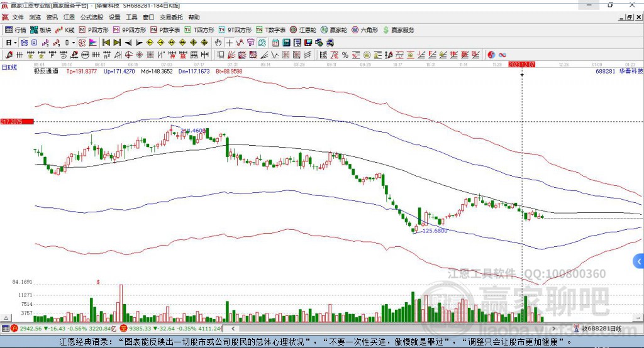Toggle the red 权 adjust-price button
This screenshot has width=644, height=348.
82,43
